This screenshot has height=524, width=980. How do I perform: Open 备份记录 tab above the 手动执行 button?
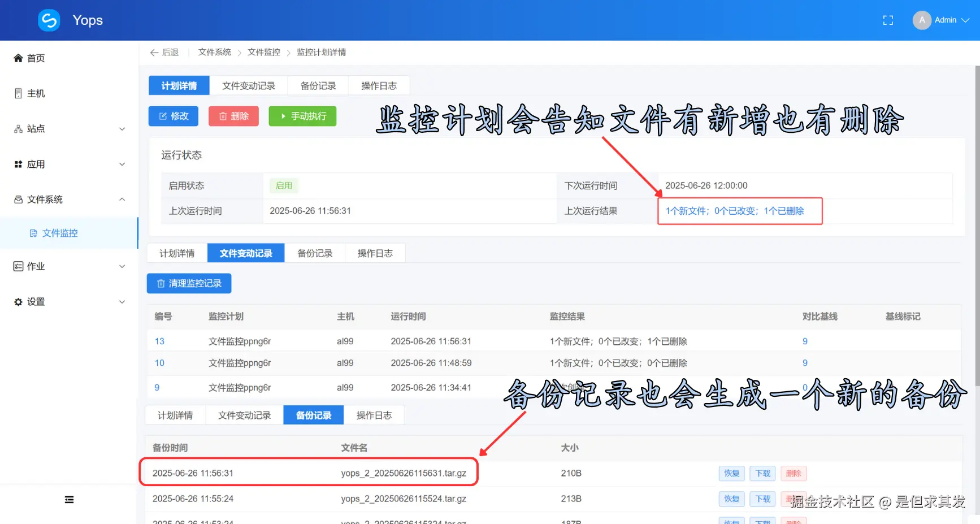(318, 86)
